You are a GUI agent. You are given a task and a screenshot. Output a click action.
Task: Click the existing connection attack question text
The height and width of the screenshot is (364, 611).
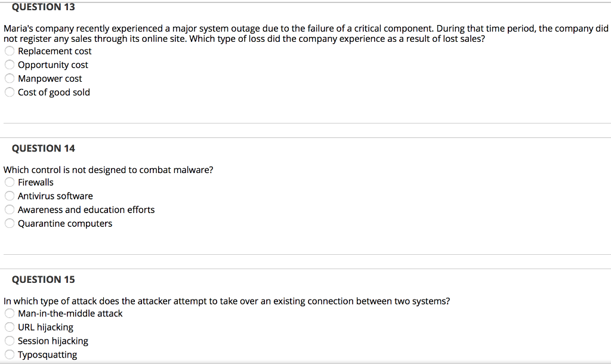[227, 301]
